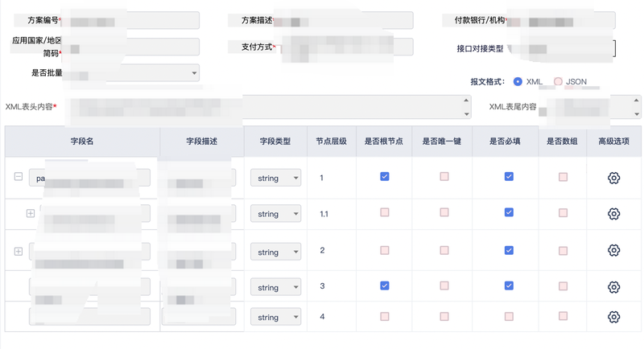The height and width of the screenshot is (349, 644).
Task: Click the 是否必填 column header
Action: pyautogui.click(x=506, y=142)
